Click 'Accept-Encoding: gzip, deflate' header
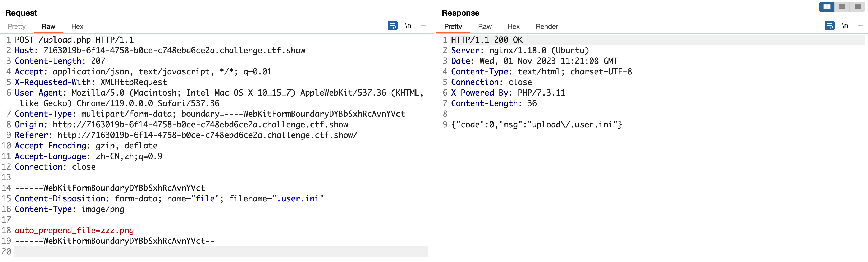The image size is (868, 262). 86,146
